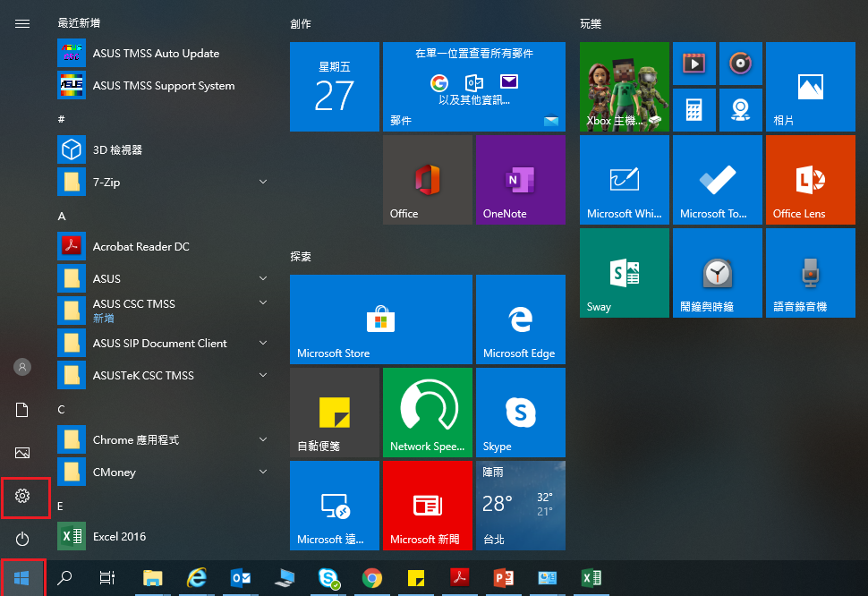Open the calendar tile showing 星期五 27
This screenshot has height=596, width=868.
click(335, 86)
